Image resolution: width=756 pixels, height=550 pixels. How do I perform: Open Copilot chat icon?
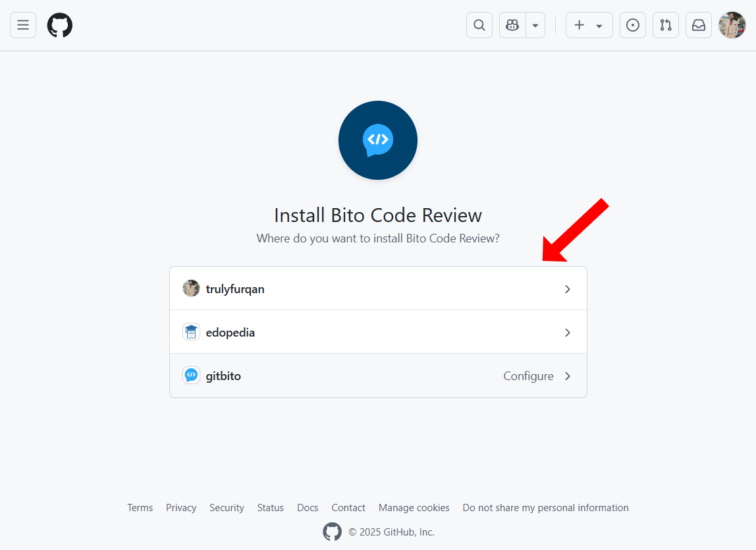(x=512, y=25)
